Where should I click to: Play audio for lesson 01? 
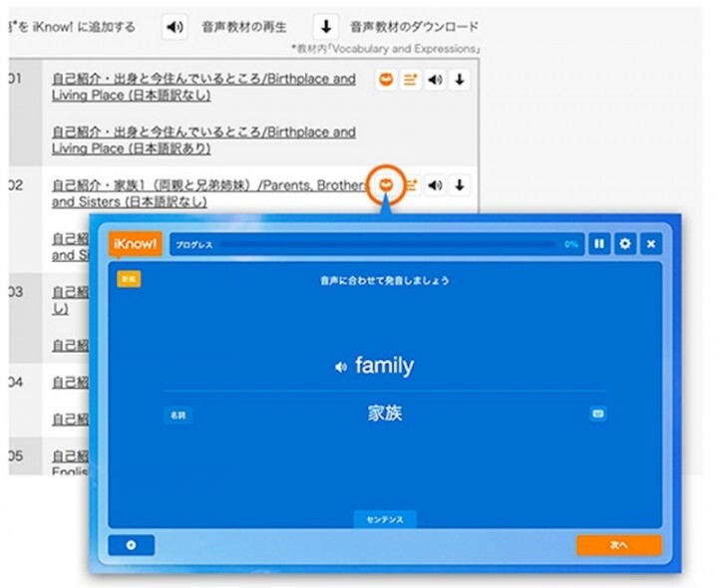coord(435,80)
